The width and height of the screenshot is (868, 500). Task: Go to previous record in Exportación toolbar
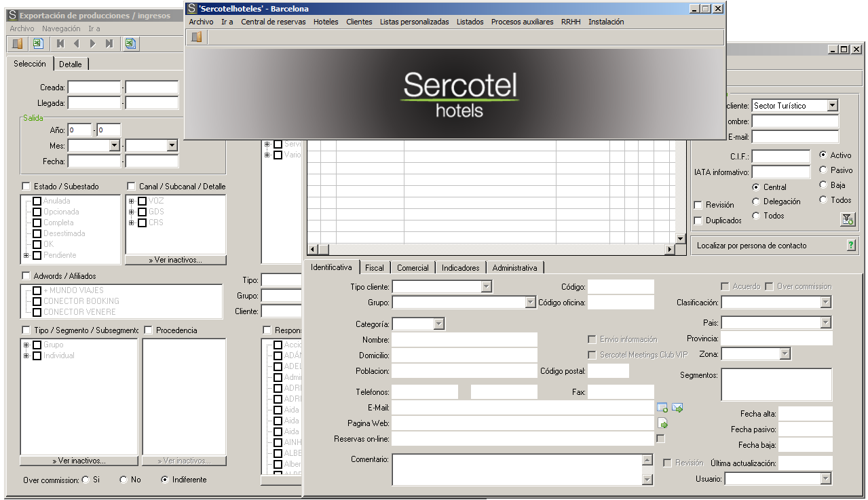(x=76, y=43)
